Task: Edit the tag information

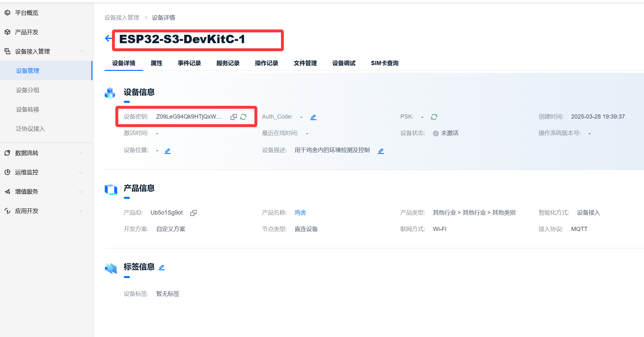Action: tap(162, 267)
